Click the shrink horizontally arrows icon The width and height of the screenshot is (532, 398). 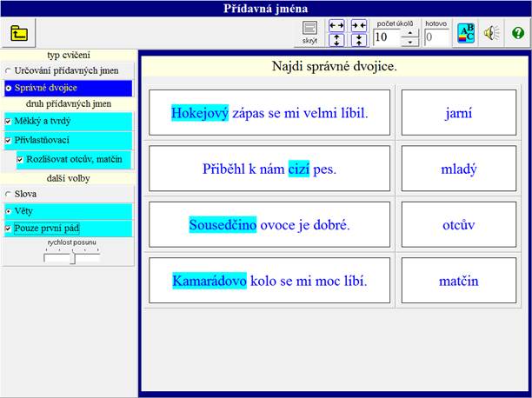pos(359,25)
